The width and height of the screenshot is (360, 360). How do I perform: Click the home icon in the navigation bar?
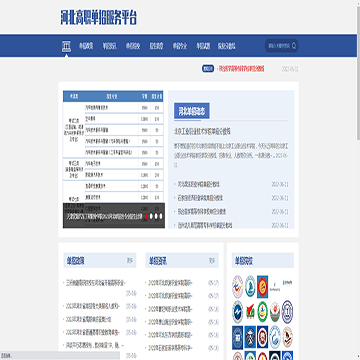click(66, 46)
